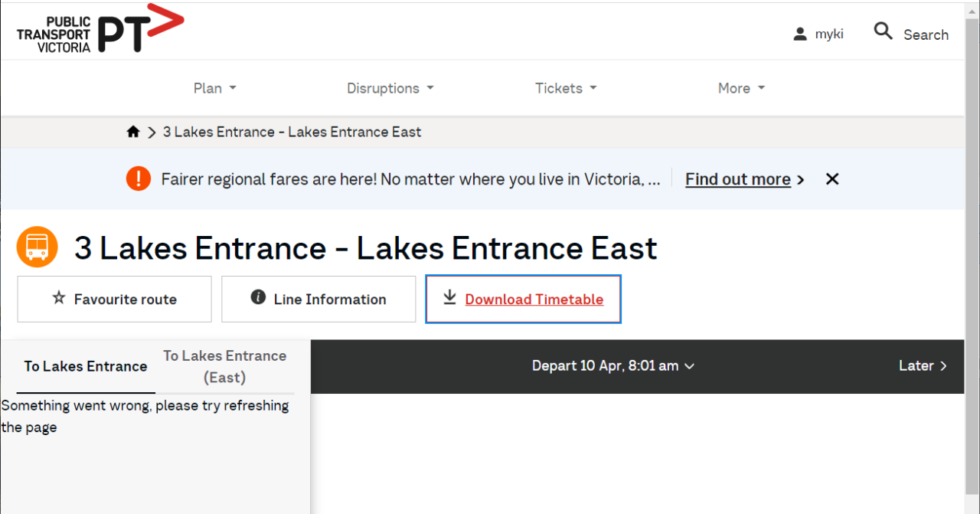The image size is (980, 514).
Task: Click the home breadcrumb icon
Action: pos(133,132)
